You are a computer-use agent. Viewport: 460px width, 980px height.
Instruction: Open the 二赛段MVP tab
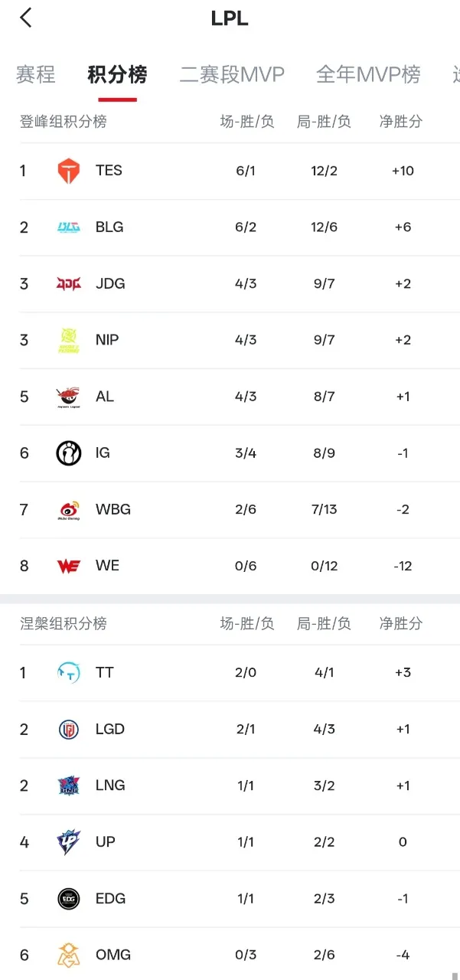point(232,74)
